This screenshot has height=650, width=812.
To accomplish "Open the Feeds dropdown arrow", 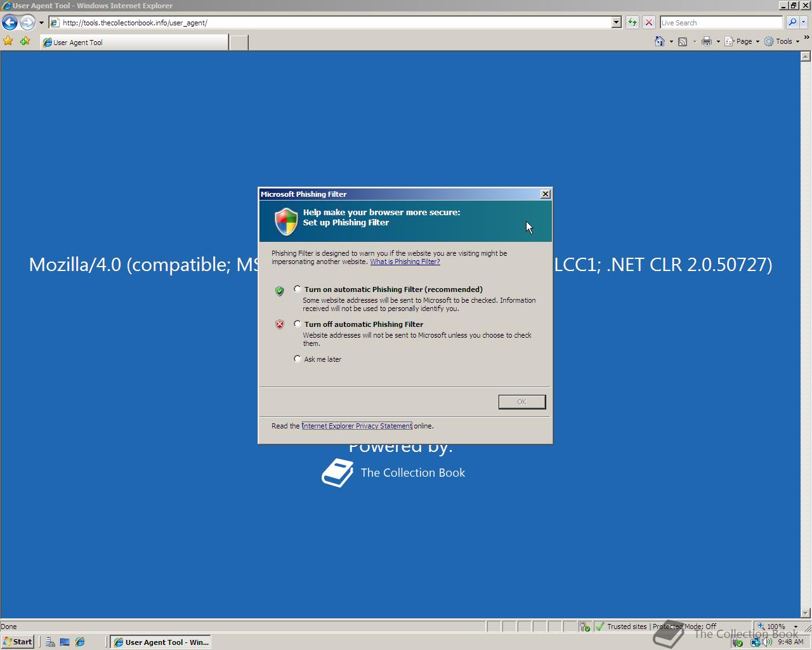I will [695, 42].
